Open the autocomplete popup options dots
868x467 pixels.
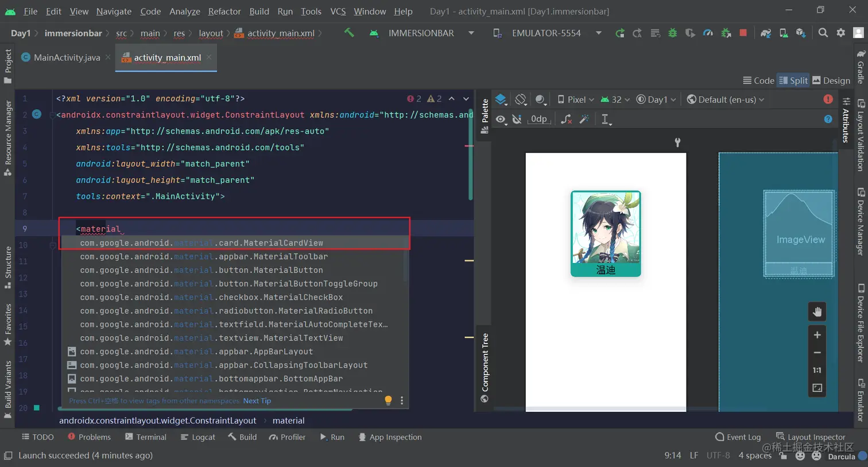point(401,400)
